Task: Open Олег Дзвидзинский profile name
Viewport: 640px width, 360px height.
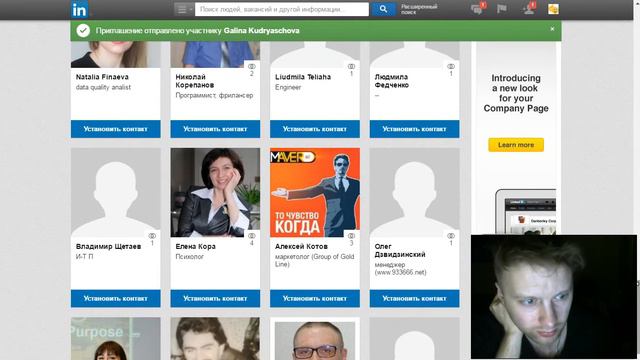Action: (400, 250)
